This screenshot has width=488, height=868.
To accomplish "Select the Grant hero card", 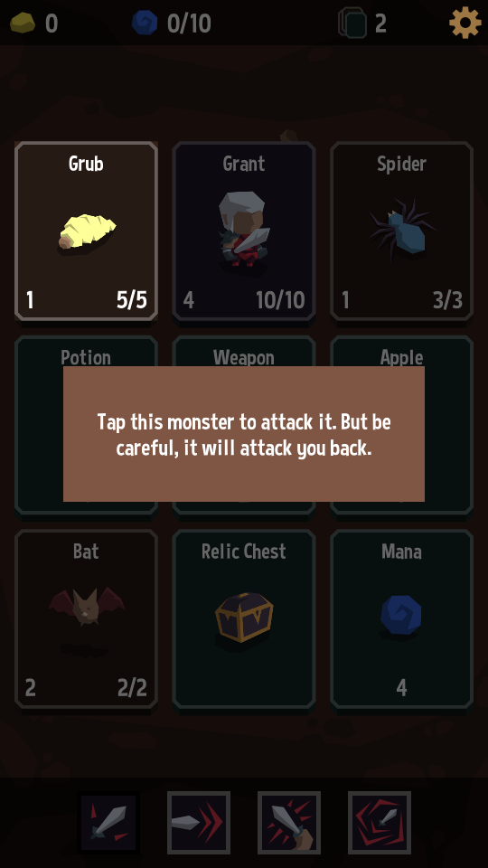I will click(x=244, y=231).
